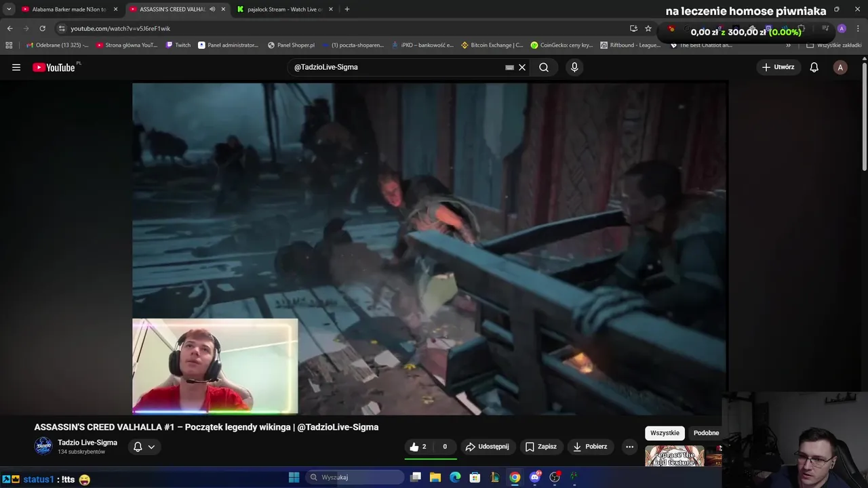The image size is (868, 488).
Task: Open the site info icon beside URL
Action: [x=62, y=28]
